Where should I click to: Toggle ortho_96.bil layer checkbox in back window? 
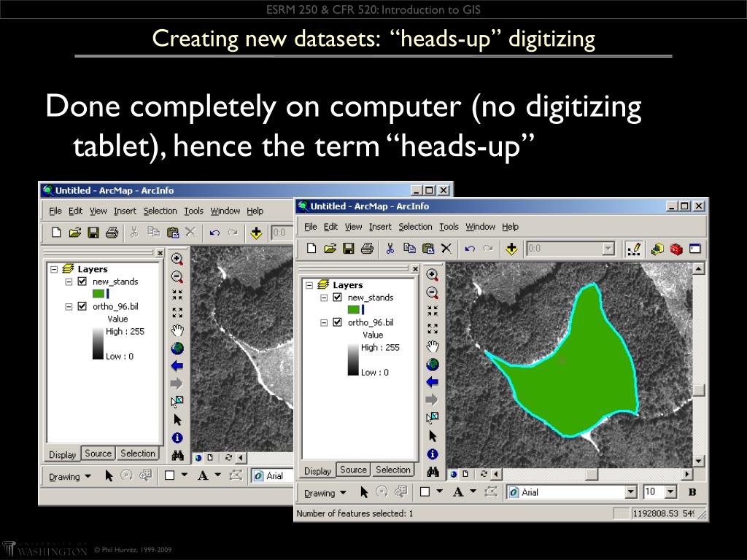tap(82, 306)
